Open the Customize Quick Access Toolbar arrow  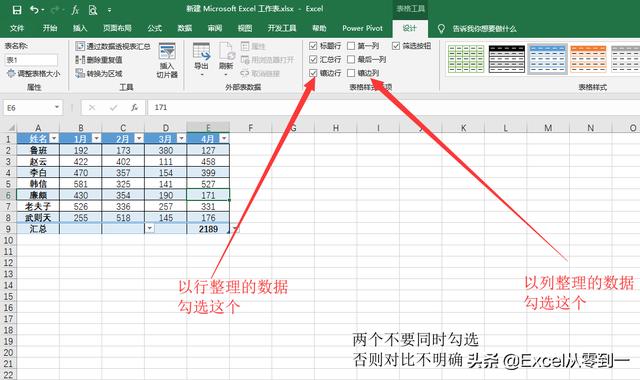(109, 10)
